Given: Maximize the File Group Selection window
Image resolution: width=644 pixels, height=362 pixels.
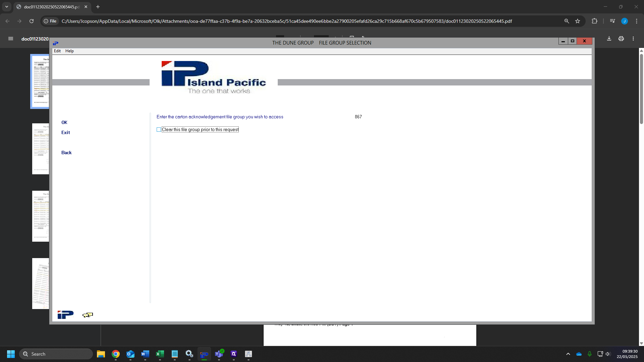Looking at the screenshot, I should click(573, 41).
